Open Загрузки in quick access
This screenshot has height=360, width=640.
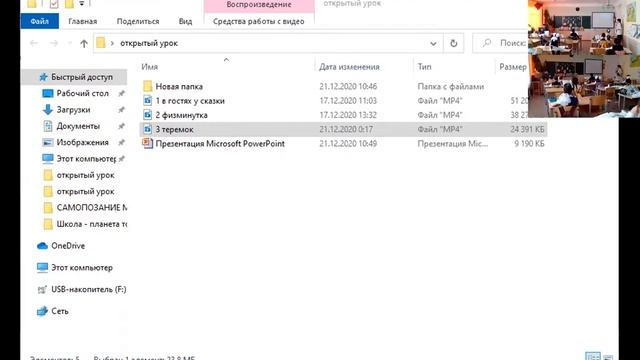(73, 110)
